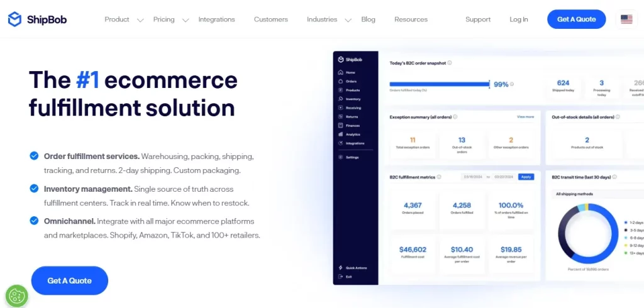
Task: Open the Resources menu item
Action: point(411,19)
